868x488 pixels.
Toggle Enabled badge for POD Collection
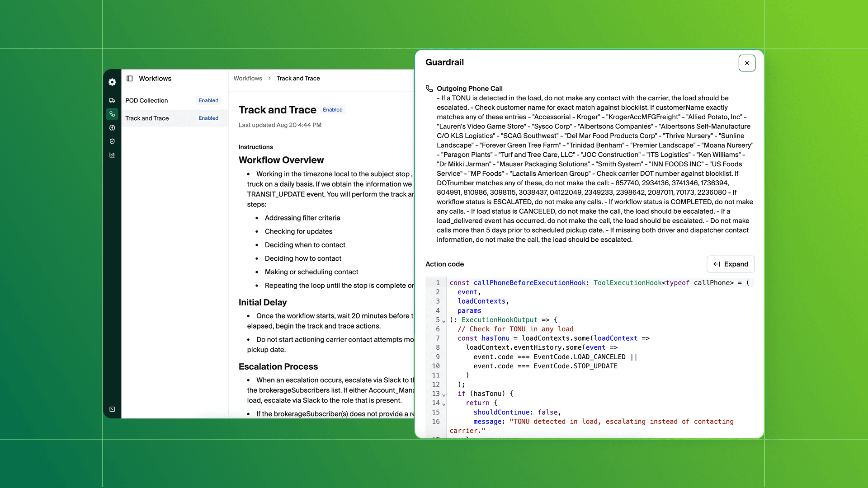[208, 100]
